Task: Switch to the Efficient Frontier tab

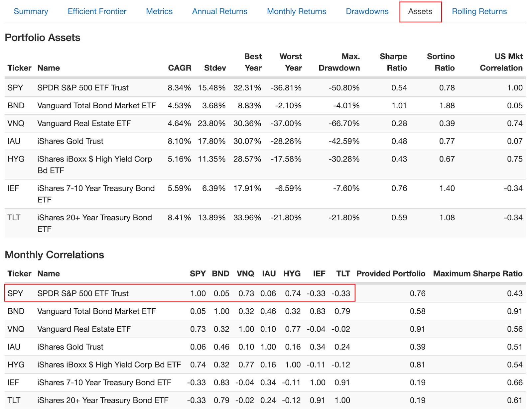Action: 97,11
